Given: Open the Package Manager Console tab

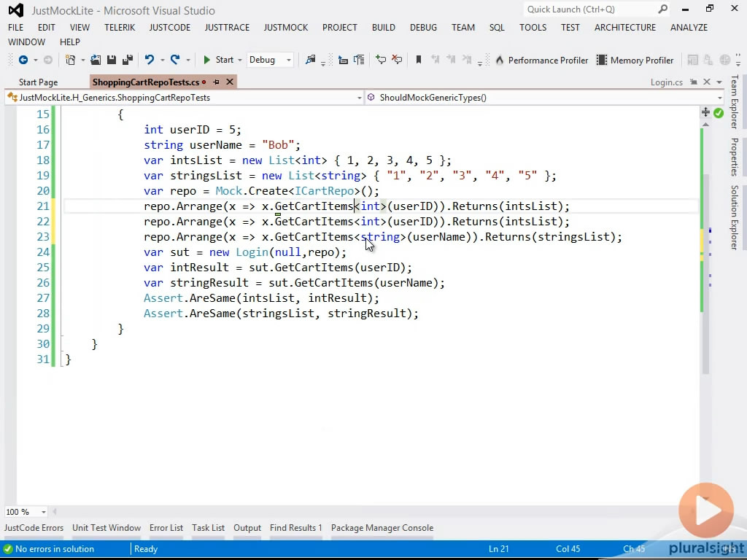Looking at the screenshot, I should tap(382, 528).
